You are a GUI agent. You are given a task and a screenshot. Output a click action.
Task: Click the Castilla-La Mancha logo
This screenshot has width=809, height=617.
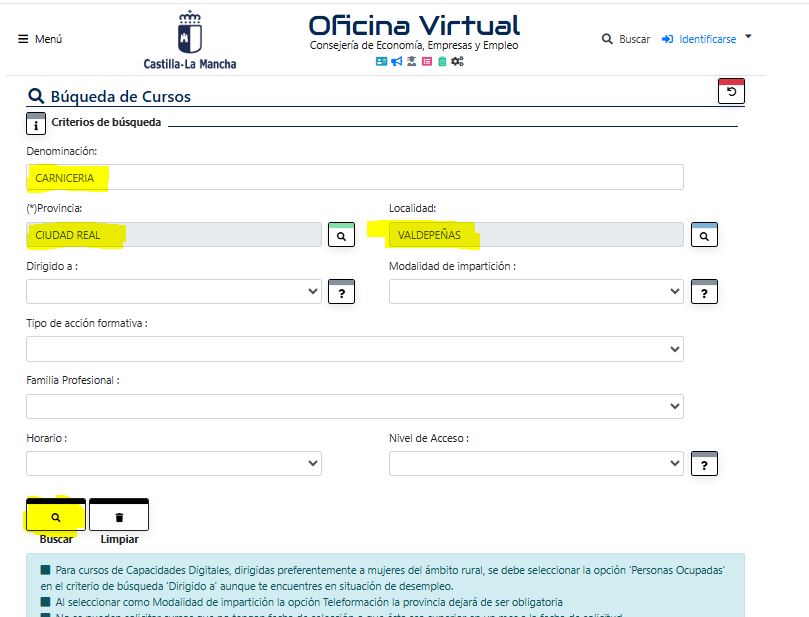coord(190,40)
